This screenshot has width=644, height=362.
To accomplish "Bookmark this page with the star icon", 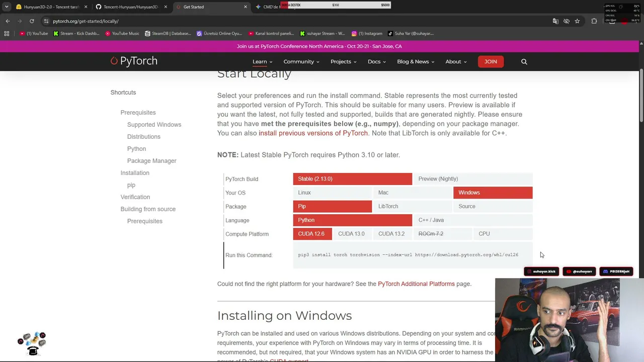I will (577, 21).
